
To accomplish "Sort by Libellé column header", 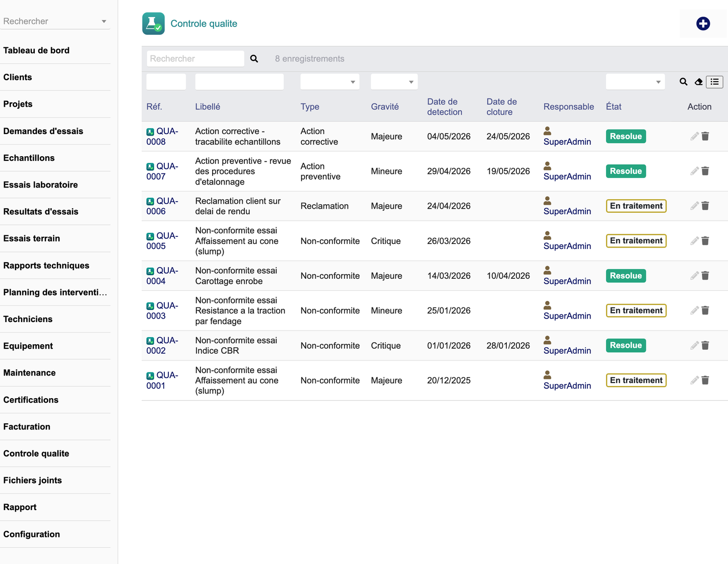I will (x=208, y=107).
